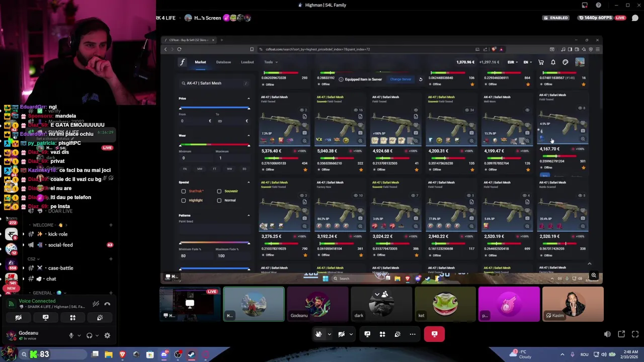The width and height of the screenshot is (644, 362).
Task: Reload the page in the streamed browser
Action: [x=179, y=49]
